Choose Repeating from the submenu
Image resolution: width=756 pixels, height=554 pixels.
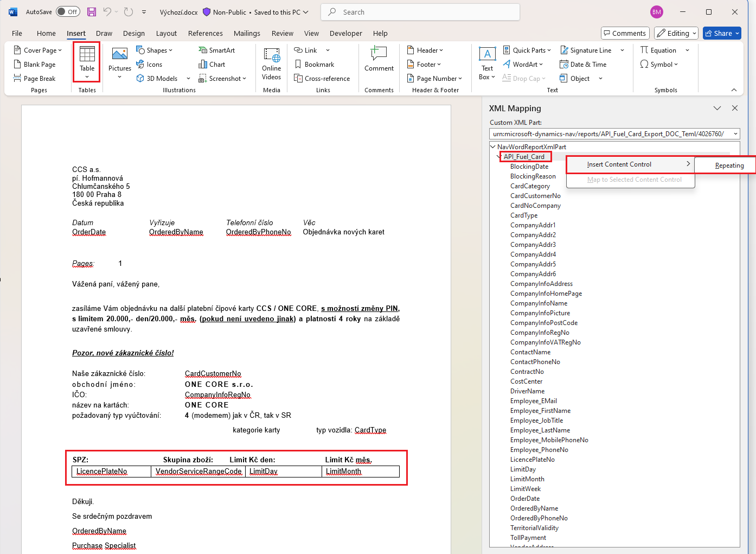coord(729,165)
